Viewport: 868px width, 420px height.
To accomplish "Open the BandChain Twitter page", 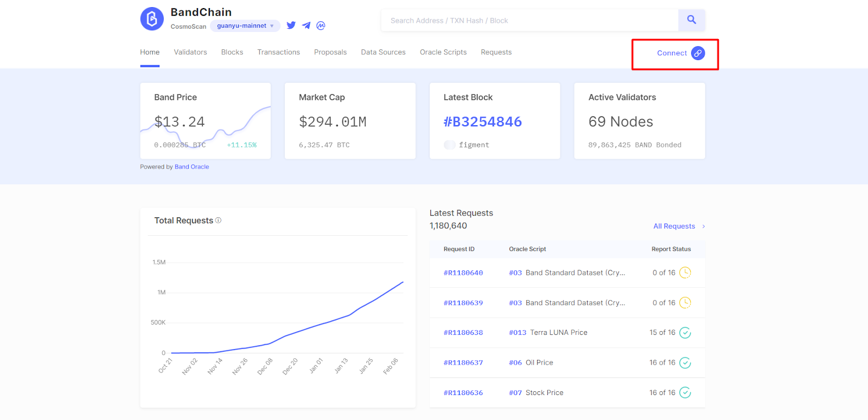I will click(x=291, y=25).
